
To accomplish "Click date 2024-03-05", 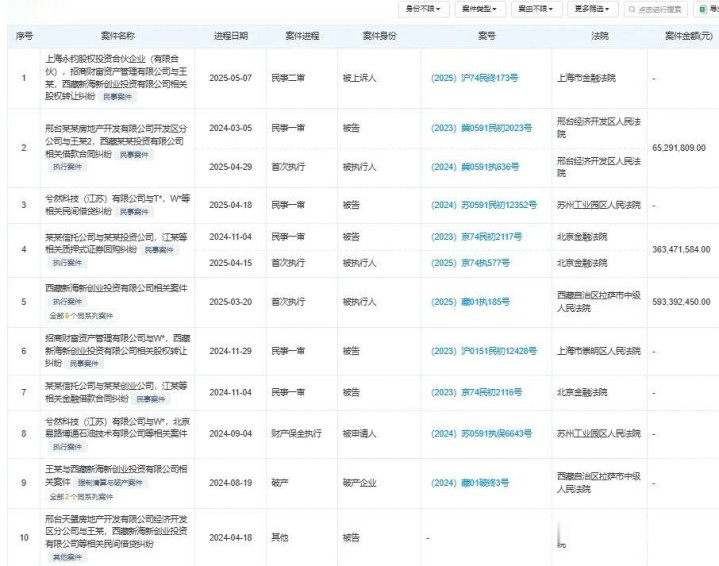I will pyautogui.click(x=231, y=128).
